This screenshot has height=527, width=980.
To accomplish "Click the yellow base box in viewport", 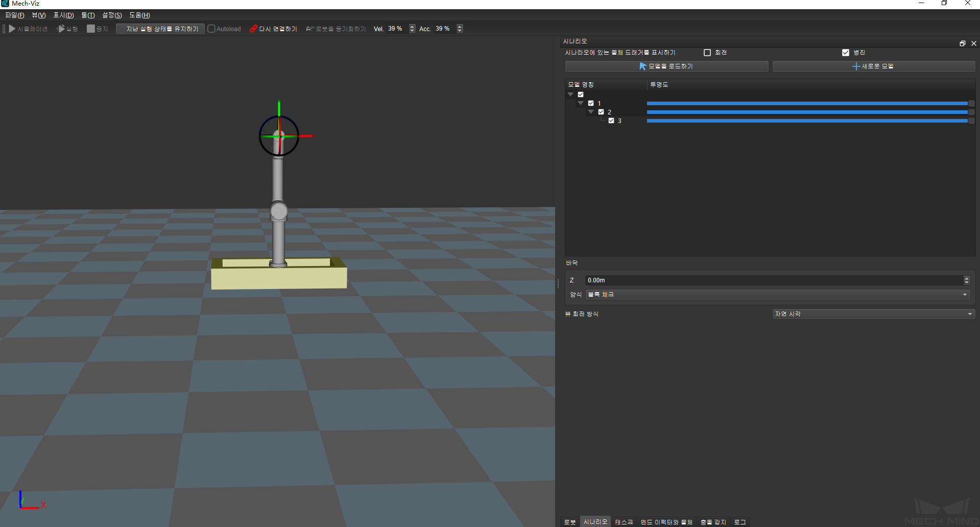I will pyautogui.click(x=279, y=278).
